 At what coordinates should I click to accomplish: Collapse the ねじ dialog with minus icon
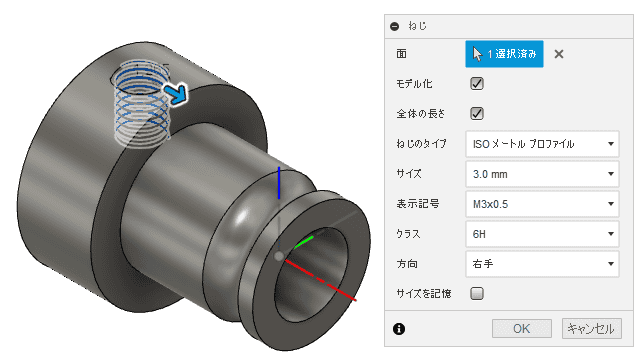395,27
